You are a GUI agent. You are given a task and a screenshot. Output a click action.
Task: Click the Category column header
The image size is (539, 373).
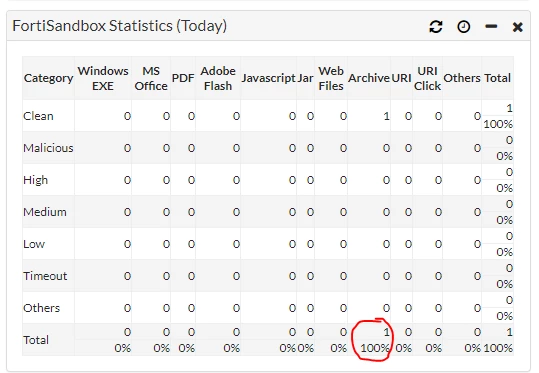tap(48, 78)
